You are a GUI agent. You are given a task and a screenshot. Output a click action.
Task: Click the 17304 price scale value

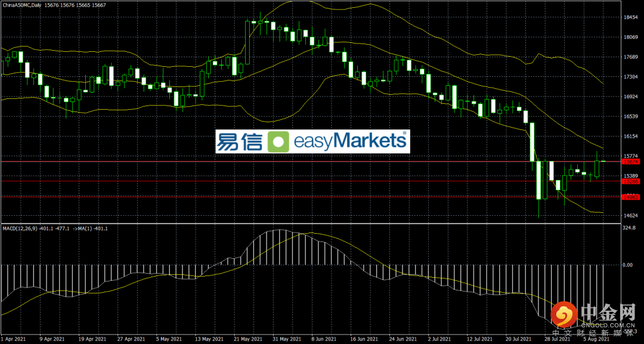(630, 77)
